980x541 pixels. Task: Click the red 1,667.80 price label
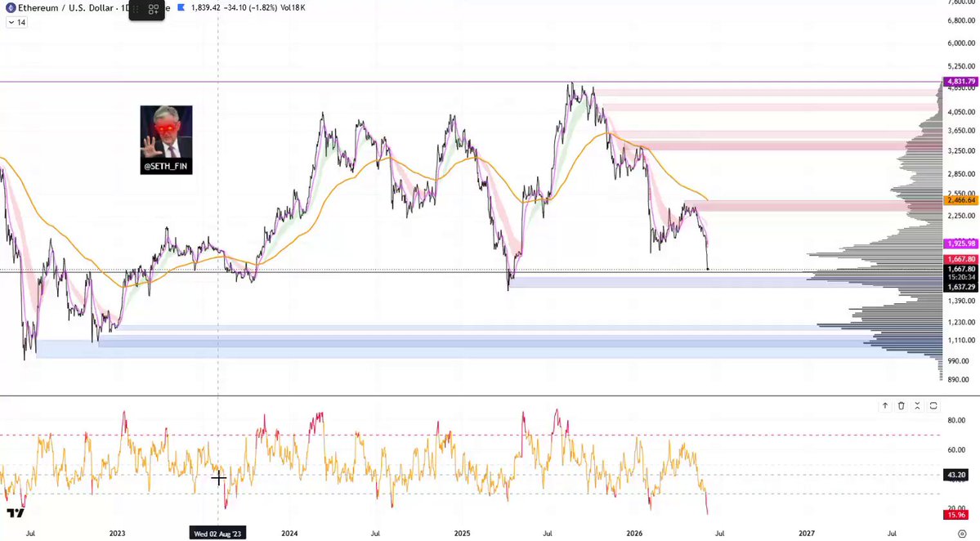960,259
